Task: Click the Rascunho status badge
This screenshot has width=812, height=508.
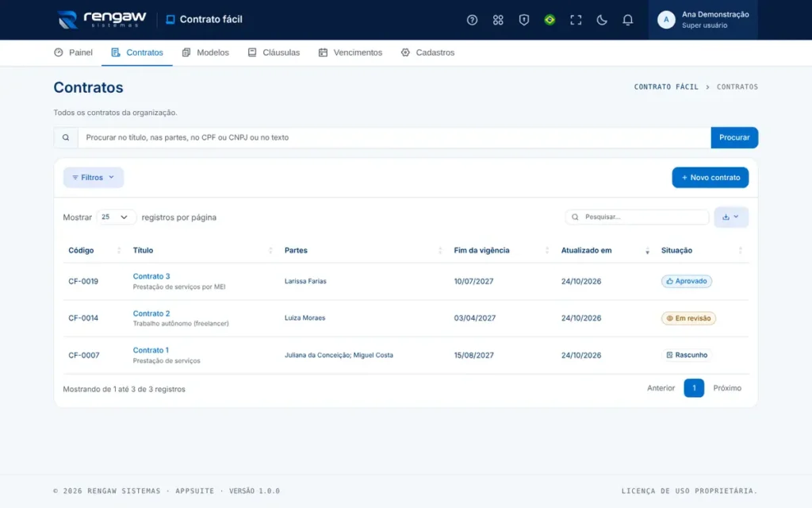Action: [686, 355]
